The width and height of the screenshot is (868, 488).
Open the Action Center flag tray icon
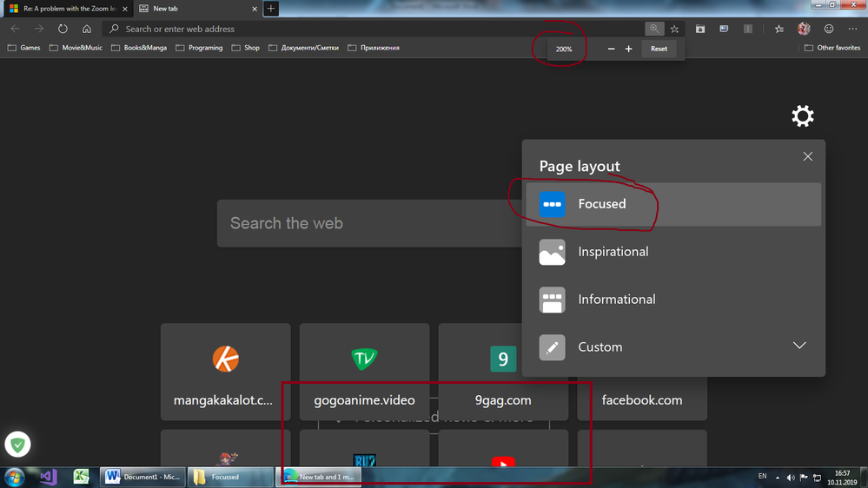pos(804,478)
